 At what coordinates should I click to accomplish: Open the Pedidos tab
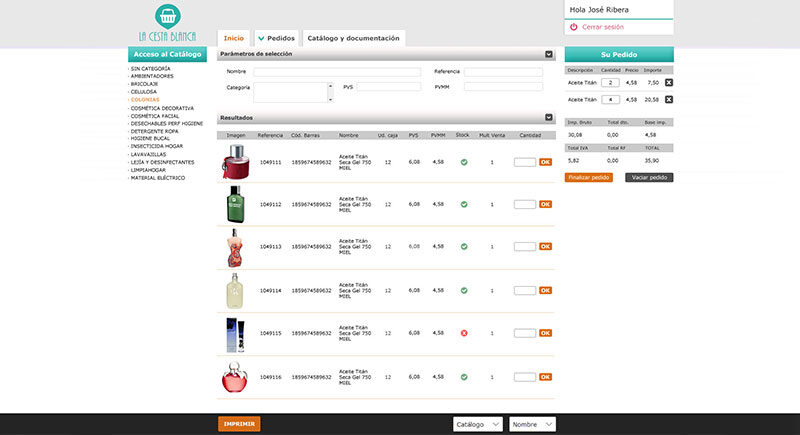276,38
